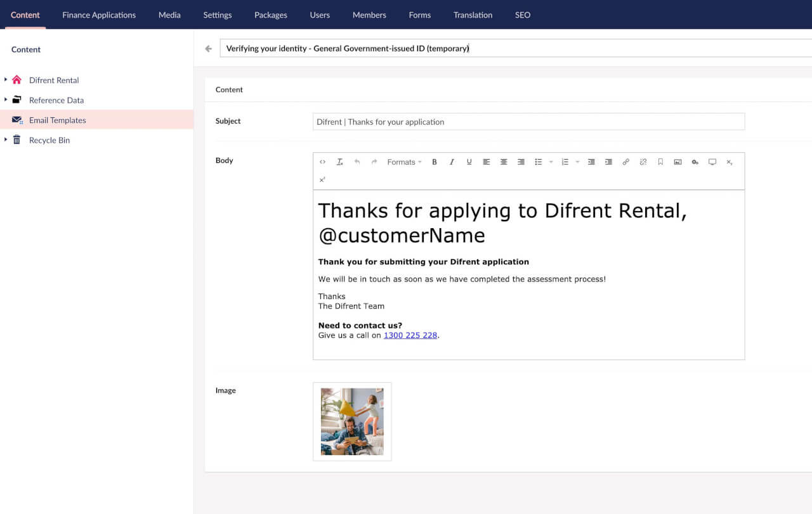812x514 pixels.
Task: Toggle underline formatting
Action: (x=469, y=162)
